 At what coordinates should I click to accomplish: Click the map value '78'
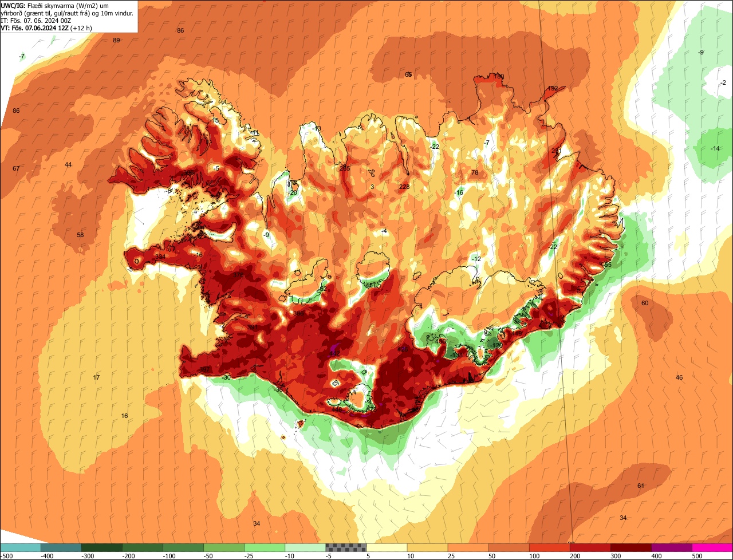(x=474, y=173)
